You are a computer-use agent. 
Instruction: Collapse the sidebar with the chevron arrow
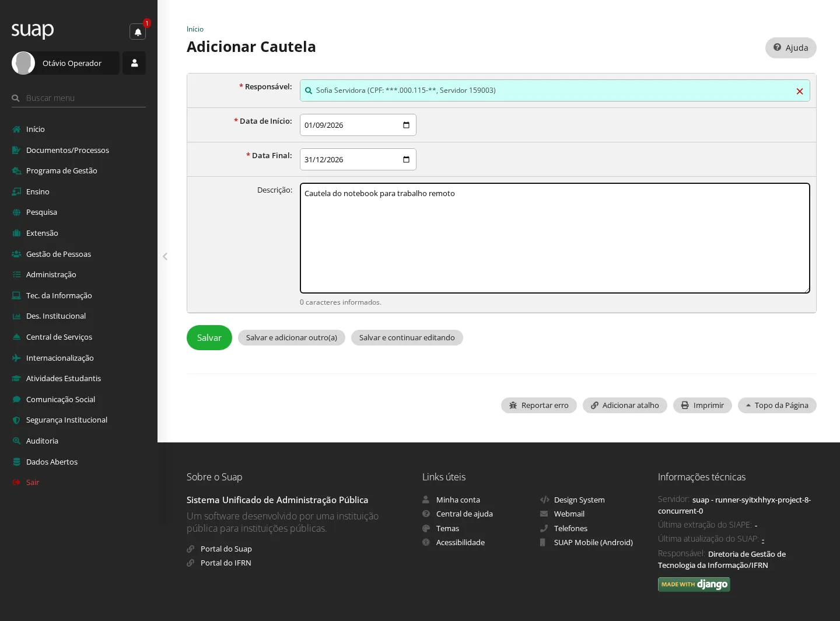(x=165, y=256)
